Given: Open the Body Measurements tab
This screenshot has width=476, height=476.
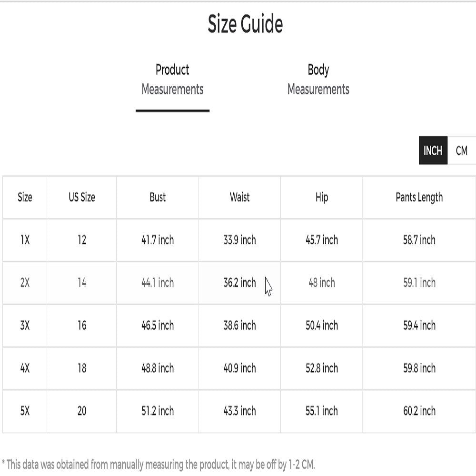Looking at the screenshot, I should coord(318,79).
